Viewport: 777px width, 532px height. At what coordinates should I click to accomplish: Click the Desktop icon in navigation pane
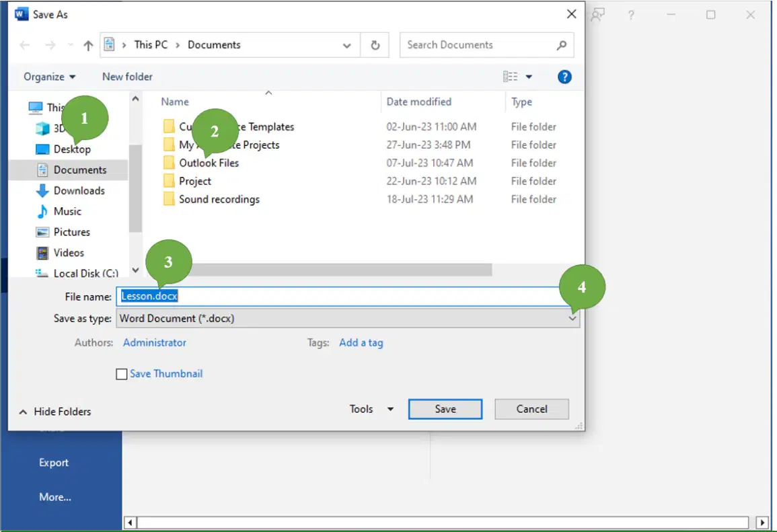42,149
